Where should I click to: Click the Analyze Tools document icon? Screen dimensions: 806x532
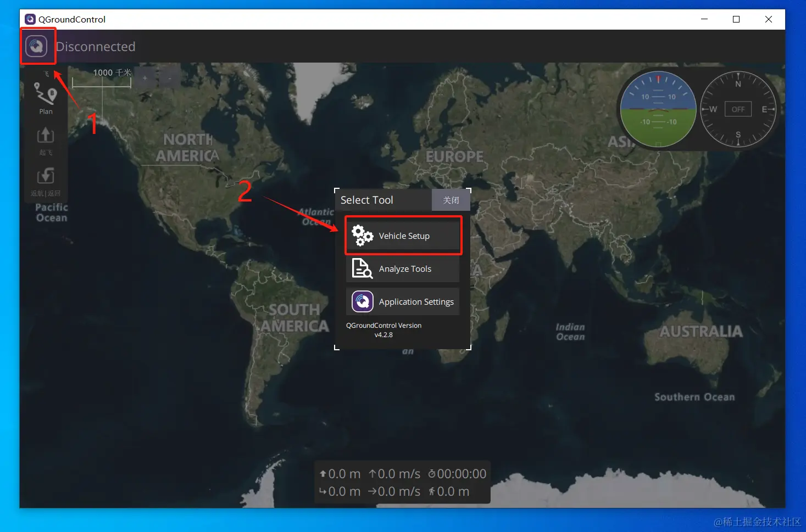(x=362, y=269)
